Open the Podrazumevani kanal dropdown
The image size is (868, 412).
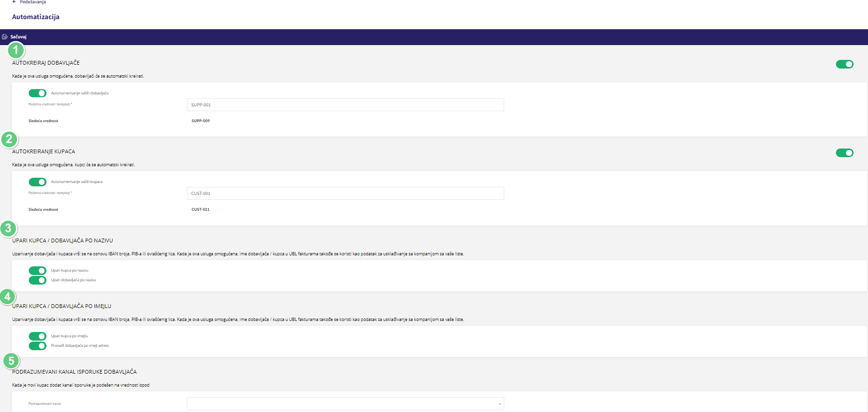point(345,404)
